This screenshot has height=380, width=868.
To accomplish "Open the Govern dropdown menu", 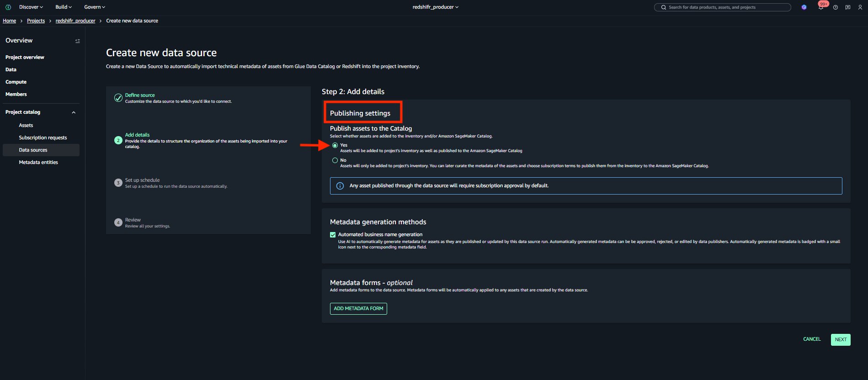I will (x=95, y=7).
